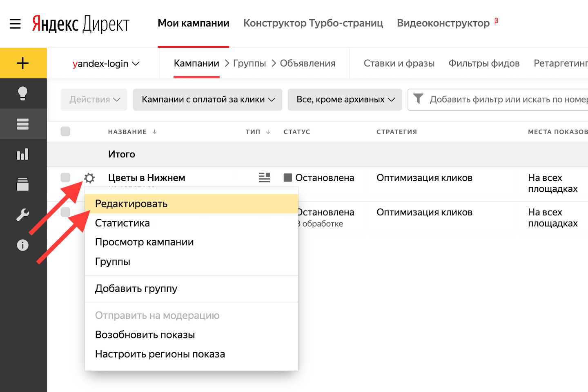Open the Все, кроме архивных dropdown
The image size is (588, 392).
[x=345, y=99]
